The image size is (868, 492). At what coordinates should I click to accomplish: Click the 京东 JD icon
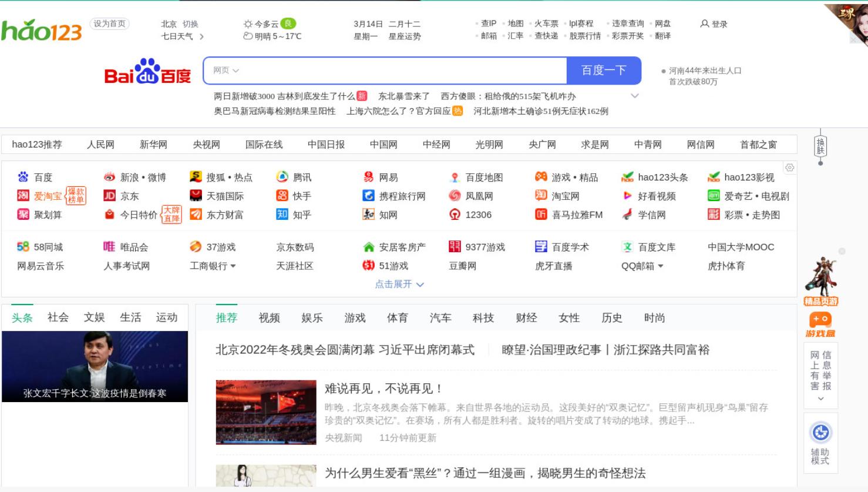click(x=109, y=196)
